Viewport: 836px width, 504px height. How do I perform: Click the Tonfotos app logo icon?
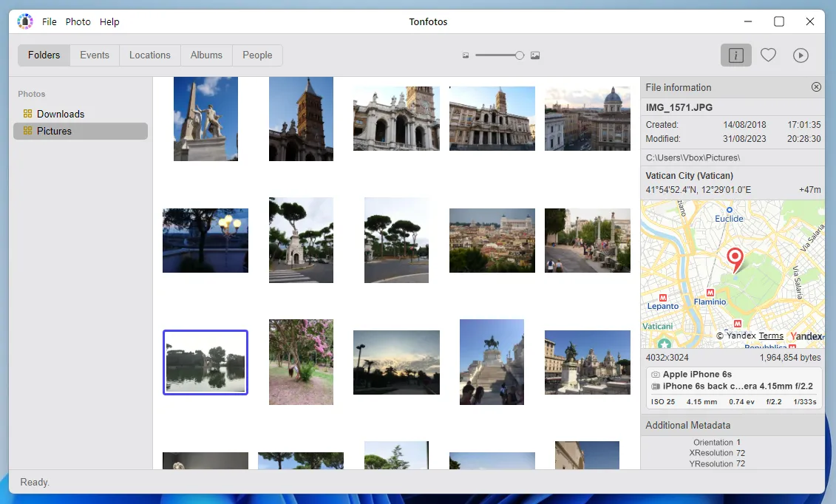(25, 21)
